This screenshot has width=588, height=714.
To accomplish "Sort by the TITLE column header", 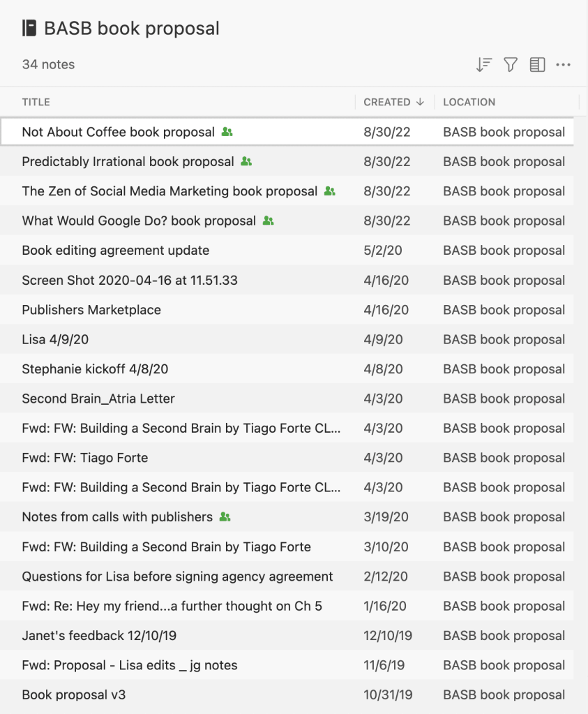I will point(36,102).
